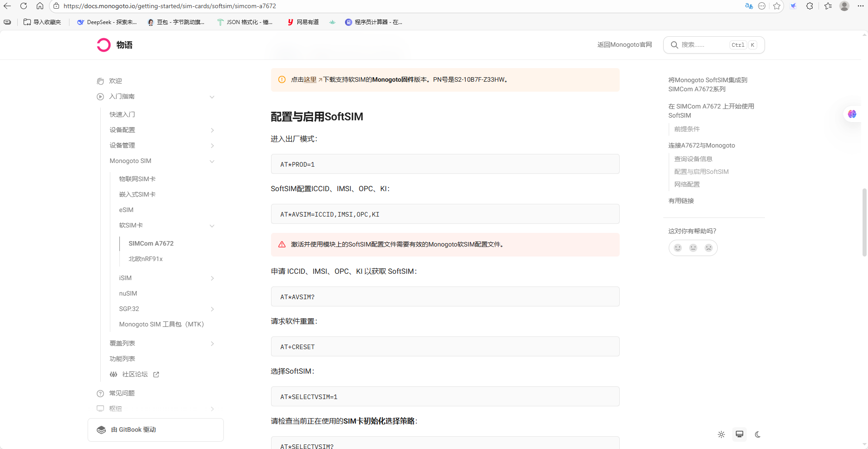Click 返回Monogoto官网 link
The image size is (868, 449).
tap(624, 44)
